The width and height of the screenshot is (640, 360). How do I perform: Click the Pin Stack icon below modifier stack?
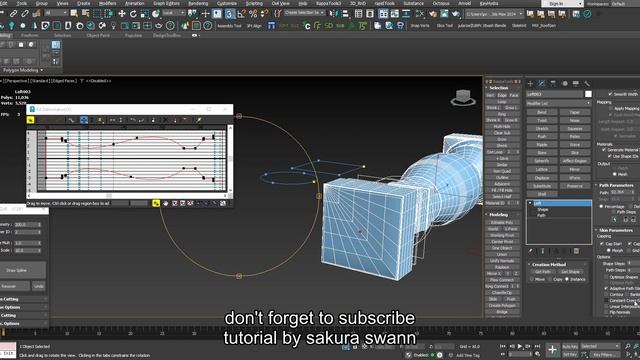click(531, 251)
